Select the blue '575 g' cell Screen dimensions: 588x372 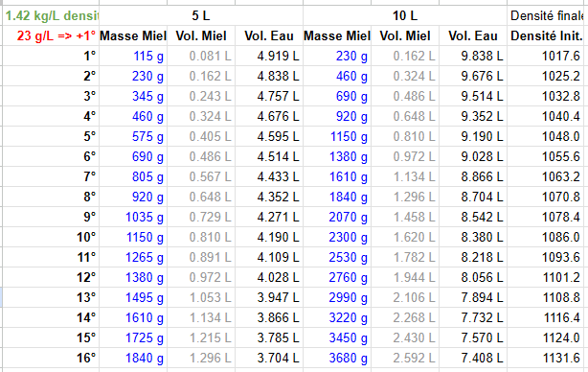(x=133, y=136)
